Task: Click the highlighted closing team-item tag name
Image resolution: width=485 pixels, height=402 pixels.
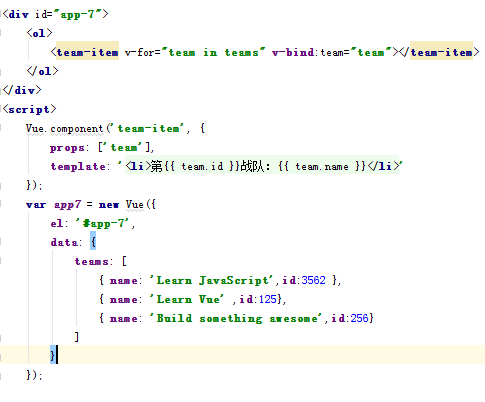Action: [441, 52]
